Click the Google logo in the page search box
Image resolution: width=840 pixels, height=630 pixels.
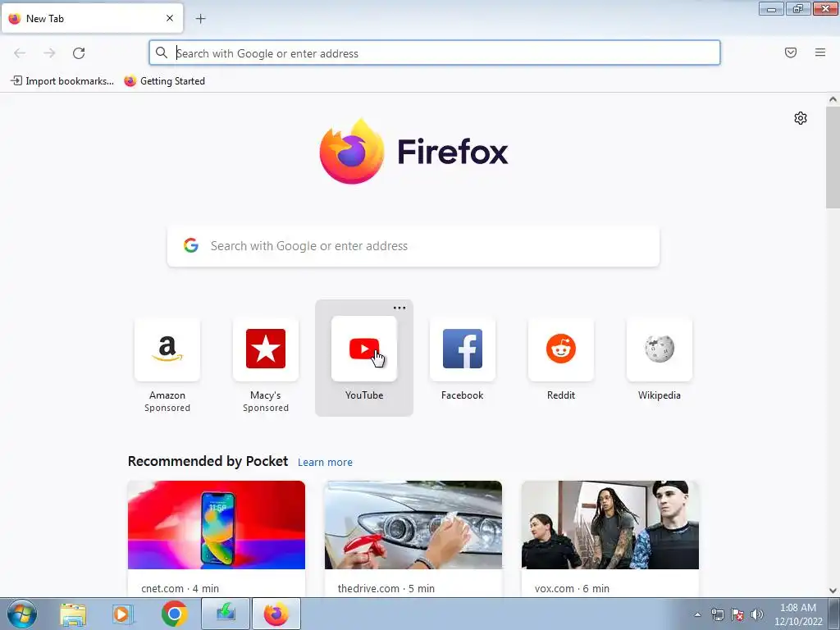point(190,245)
